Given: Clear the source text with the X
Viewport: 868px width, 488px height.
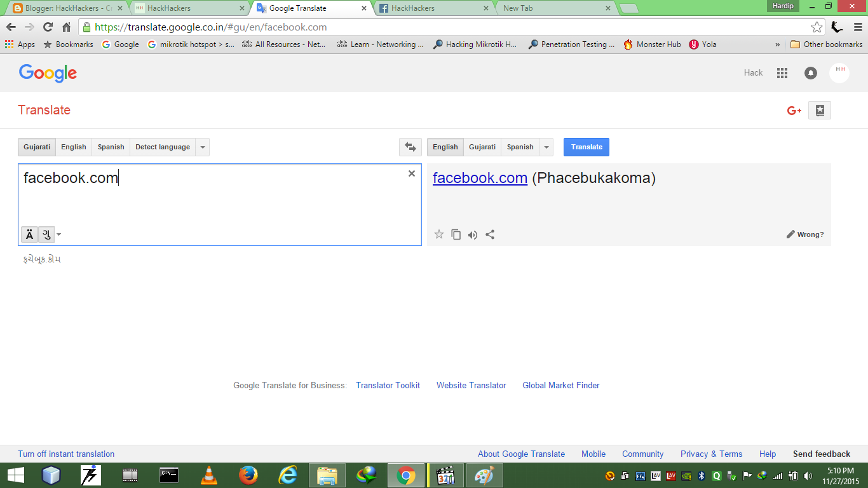Looking at the screenshot, I should pyautogui.click(x=412, y=173).
